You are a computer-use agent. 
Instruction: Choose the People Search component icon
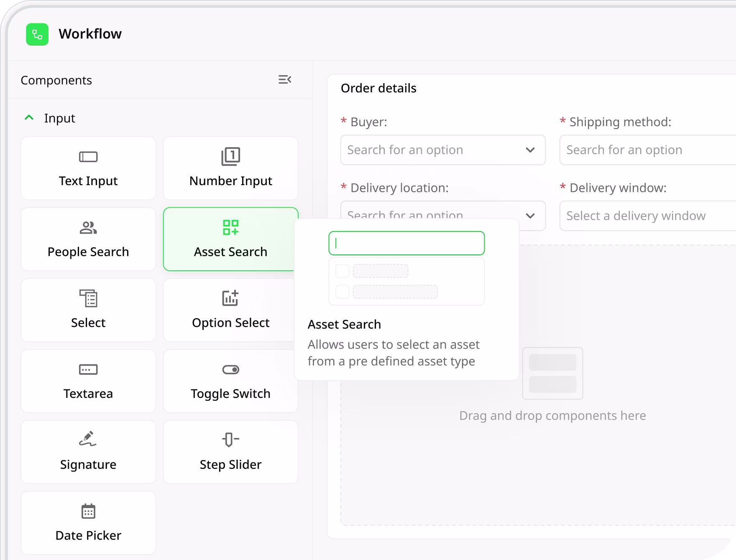pyautogui.click(x=88, y=228)
